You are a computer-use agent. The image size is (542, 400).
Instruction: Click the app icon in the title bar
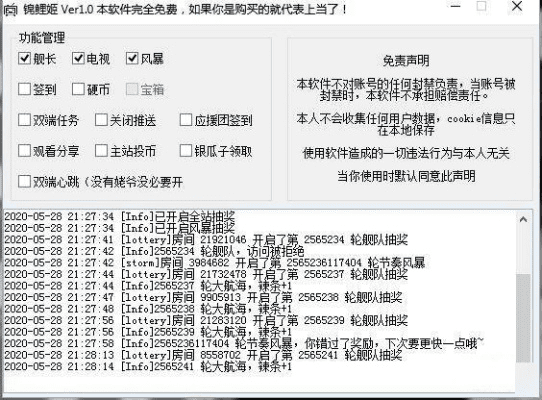click(10, 10)
